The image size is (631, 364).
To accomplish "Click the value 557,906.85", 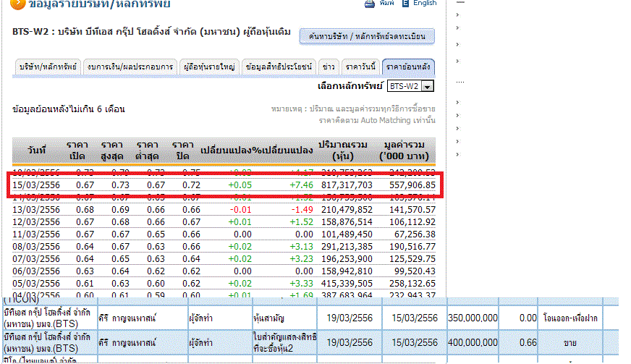I will 412,185.
